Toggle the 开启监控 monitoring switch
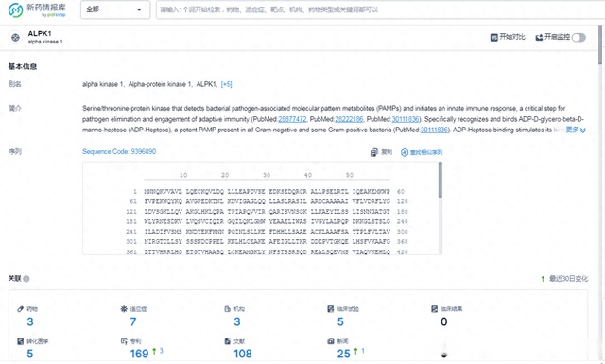 coord(579,38)
